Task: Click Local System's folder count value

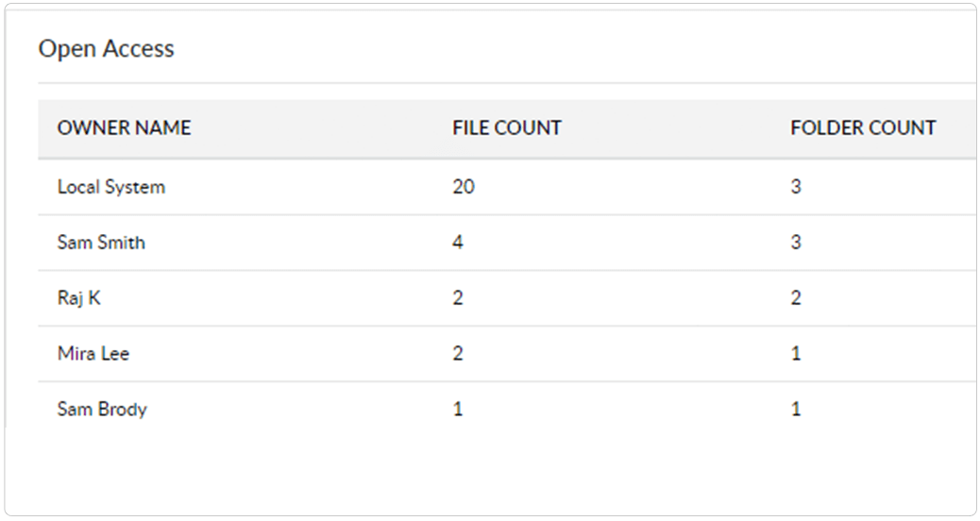Action: 796,187
